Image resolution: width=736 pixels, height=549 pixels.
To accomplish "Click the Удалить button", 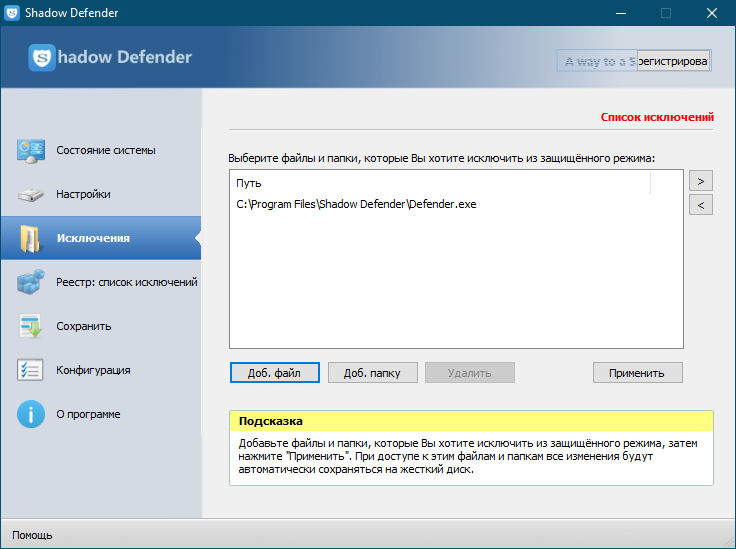I will [470, 373].
